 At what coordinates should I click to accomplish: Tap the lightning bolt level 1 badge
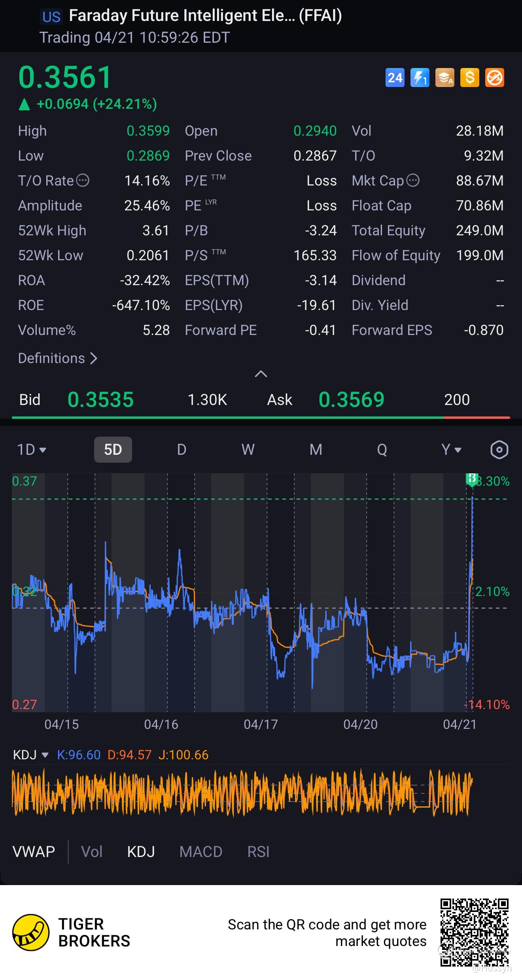(420, 78)
